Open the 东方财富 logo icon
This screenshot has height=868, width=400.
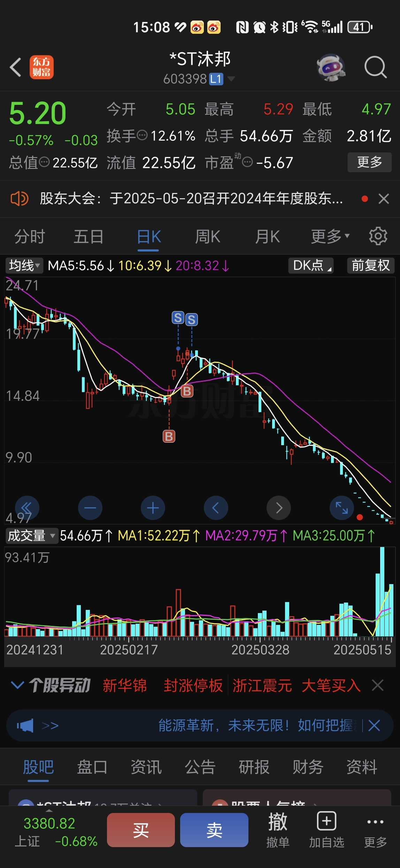tap(41, 67)
